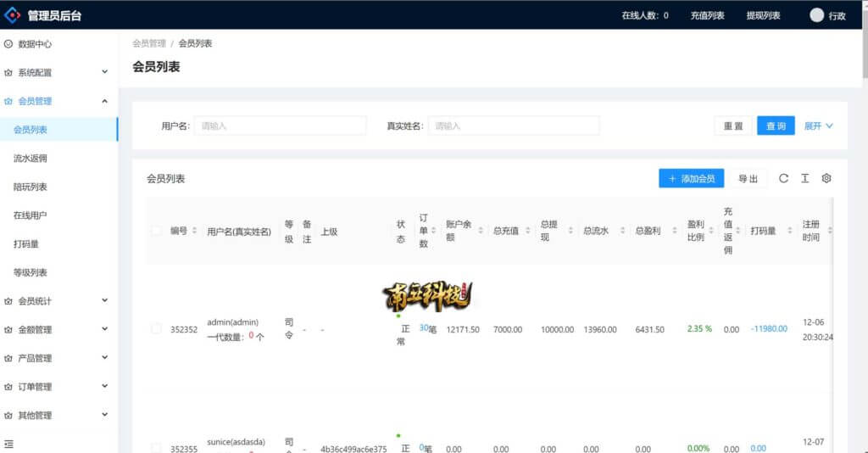Sort by 盈利比例 column

(x=711, y=231)
